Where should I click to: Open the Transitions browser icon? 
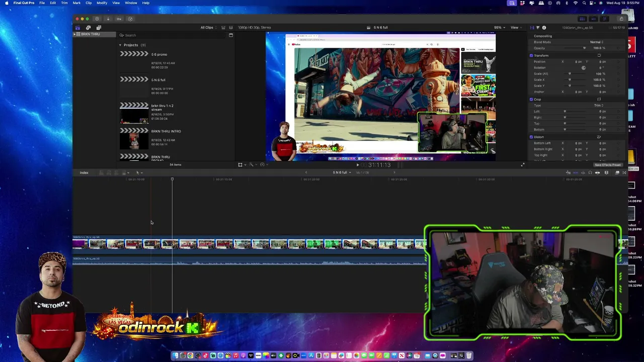coord(624,172)
